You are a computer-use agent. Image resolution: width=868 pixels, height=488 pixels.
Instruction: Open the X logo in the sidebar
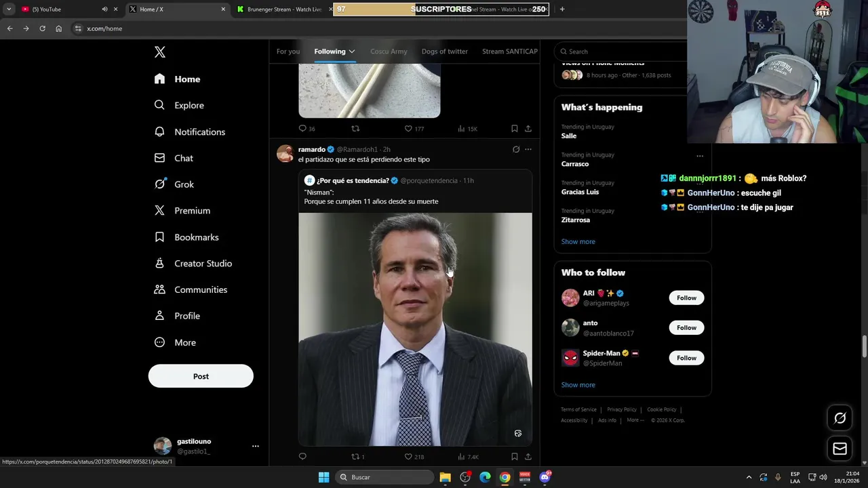tap(159, 52)
